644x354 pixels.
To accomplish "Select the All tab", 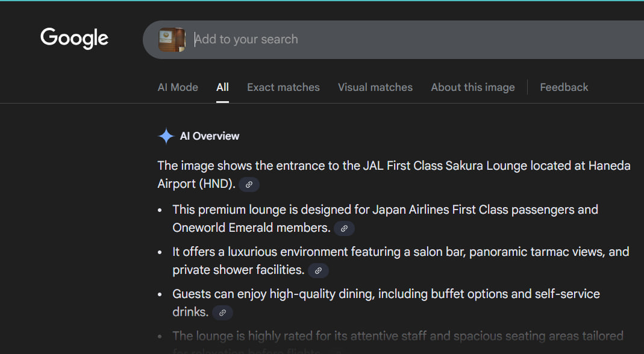I will (222, 87).
